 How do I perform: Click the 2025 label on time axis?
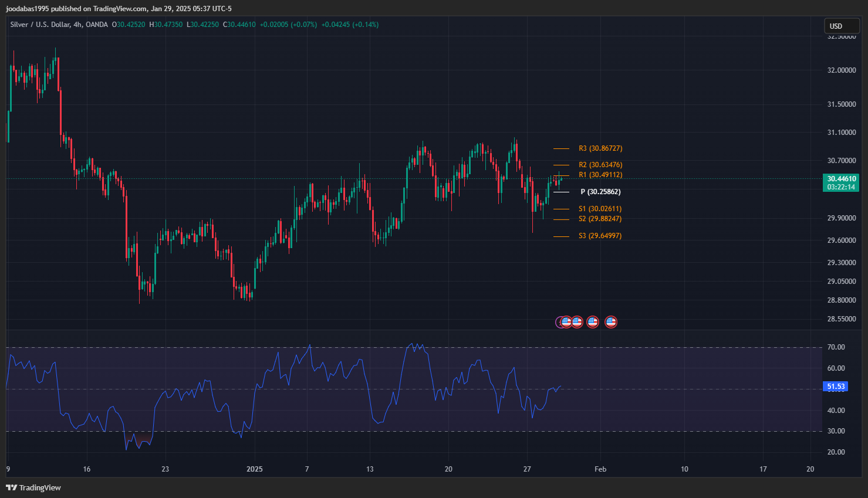(255, 469)
